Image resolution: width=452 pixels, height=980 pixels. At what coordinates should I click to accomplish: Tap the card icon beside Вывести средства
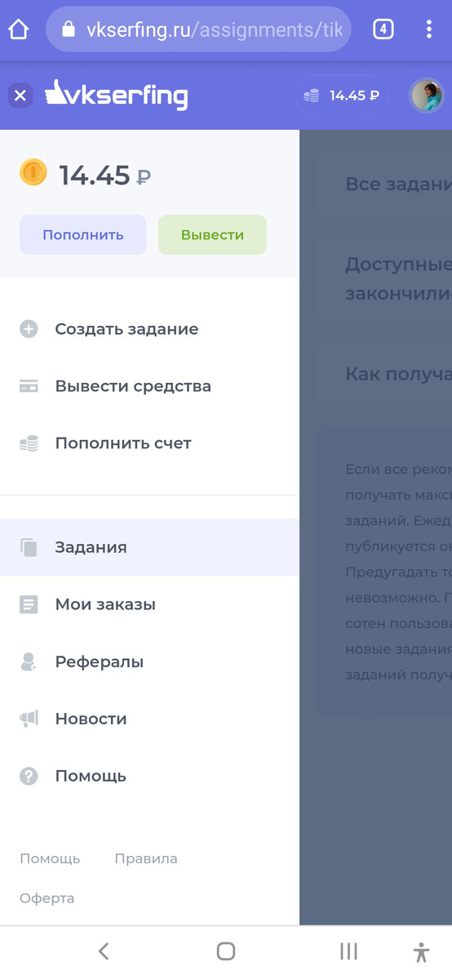[x=29, y=386]
